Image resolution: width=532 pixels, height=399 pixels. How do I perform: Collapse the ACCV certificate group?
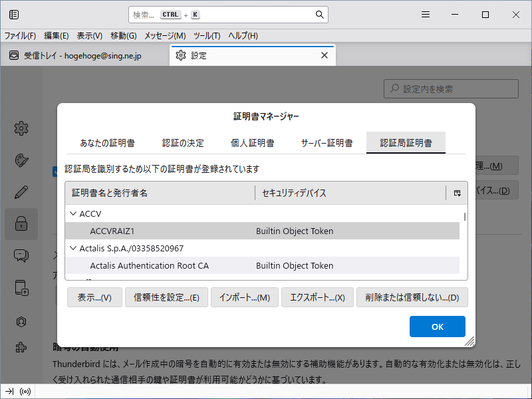point(73,213)
